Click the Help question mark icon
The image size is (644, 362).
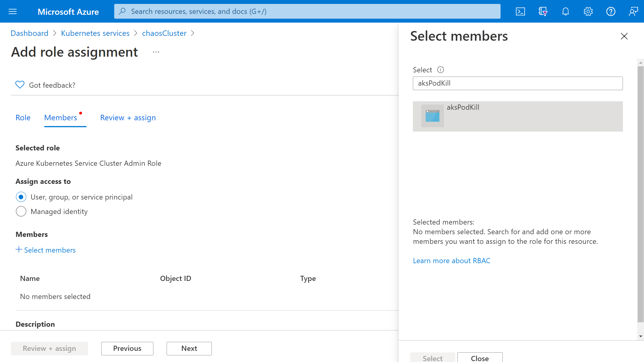[611, 11]
